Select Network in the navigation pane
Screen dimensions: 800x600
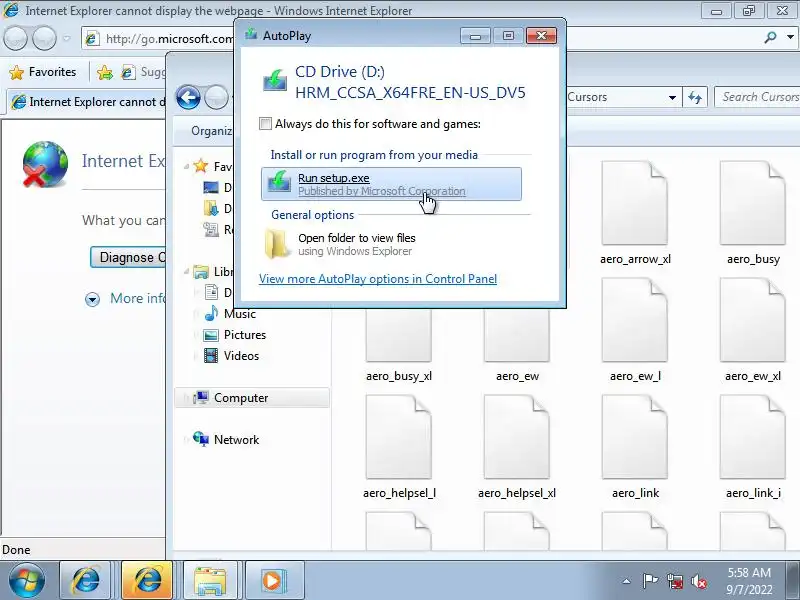click(236, 440)
